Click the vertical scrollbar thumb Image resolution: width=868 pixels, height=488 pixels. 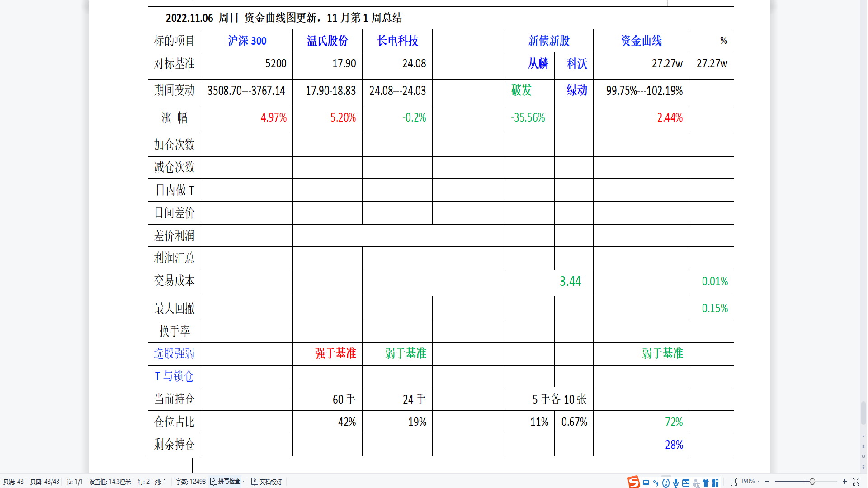pyautogui.click(x=863, y=413)
